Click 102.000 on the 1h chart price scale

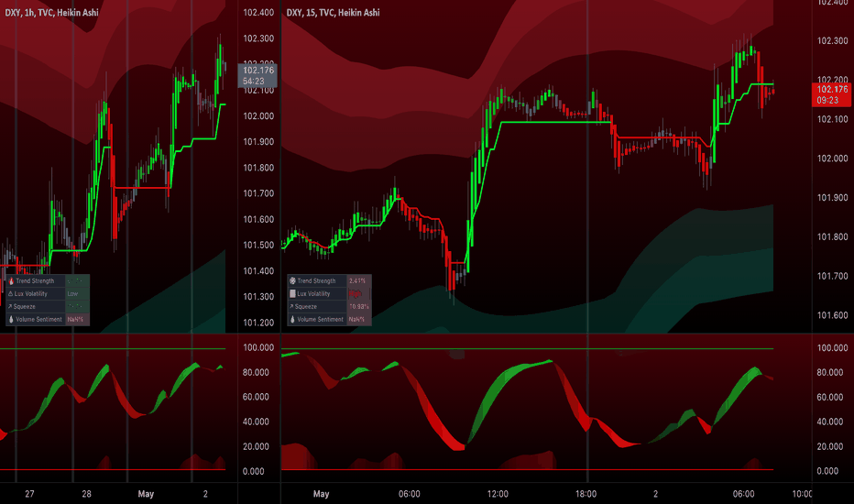coord(258,116)
